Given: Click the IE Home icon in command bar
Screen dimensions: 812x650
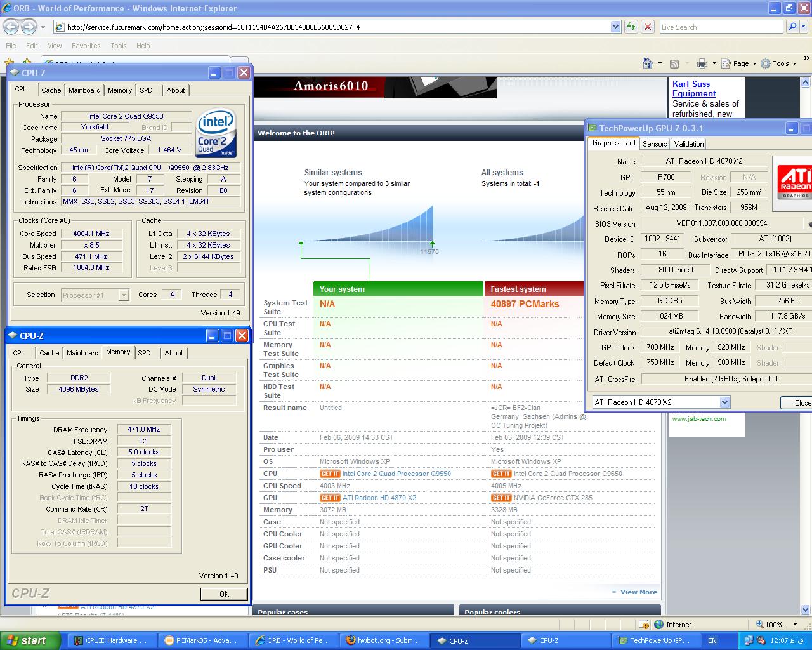Looking at the screenshot, I should tap(648, 63).
